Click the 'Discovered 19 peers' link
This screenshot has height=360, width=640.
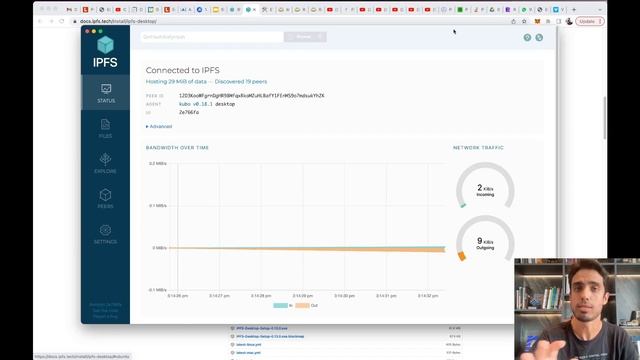pos(241,82)
